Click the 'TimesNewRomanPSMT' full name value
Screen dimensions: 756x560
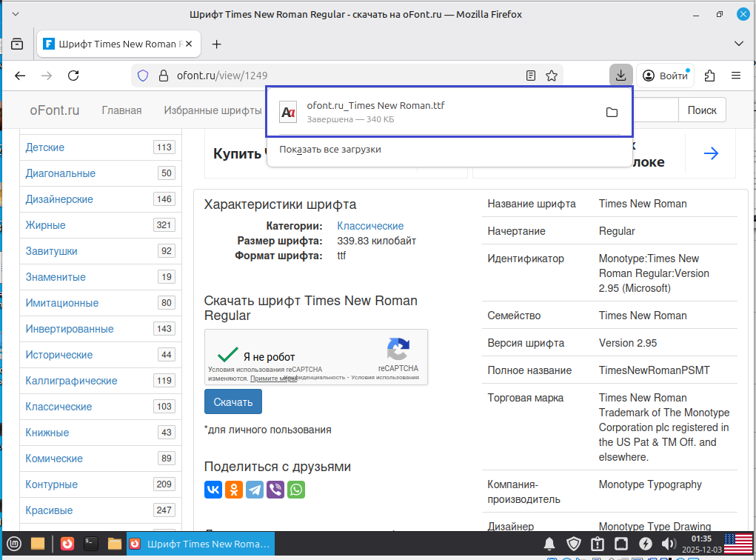pyautogui.click(x=655, y=370)
